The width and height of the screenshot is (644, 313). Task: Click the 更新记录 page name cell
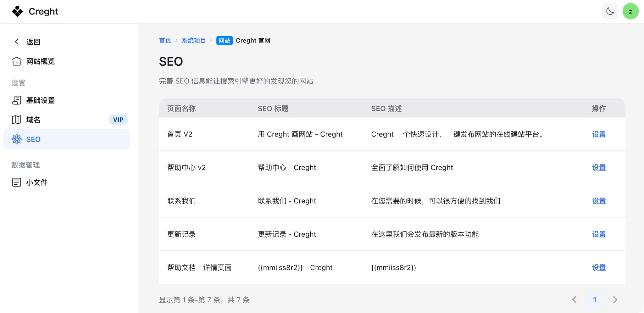(181, 234)
